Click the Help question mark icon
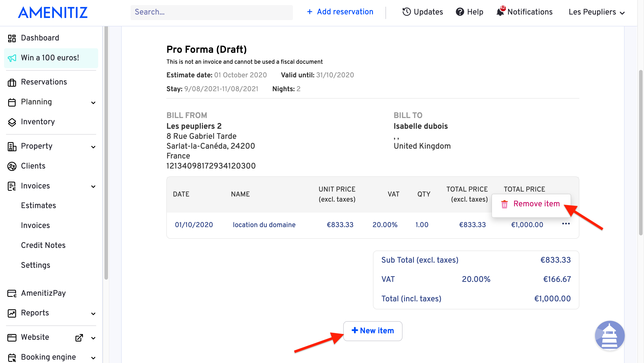Image resolution: width=644 pixels, height=363 pixels. click(x=460, y=12)
